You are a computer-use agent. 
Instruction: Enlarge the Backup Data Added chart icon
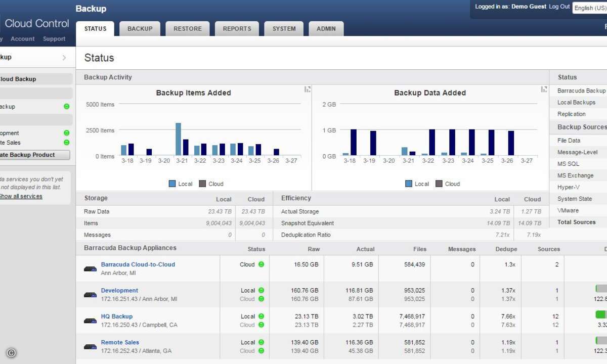(544, 89)
